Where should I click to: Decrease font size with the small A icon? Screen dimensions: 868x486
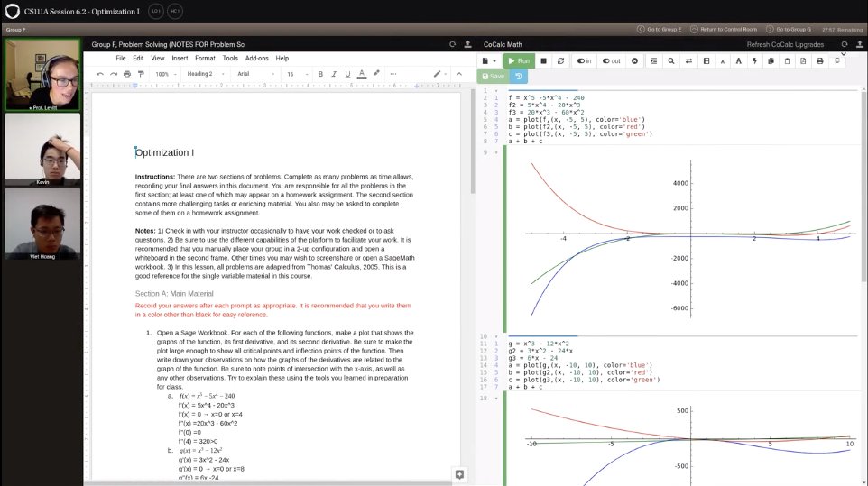[723, 61]
